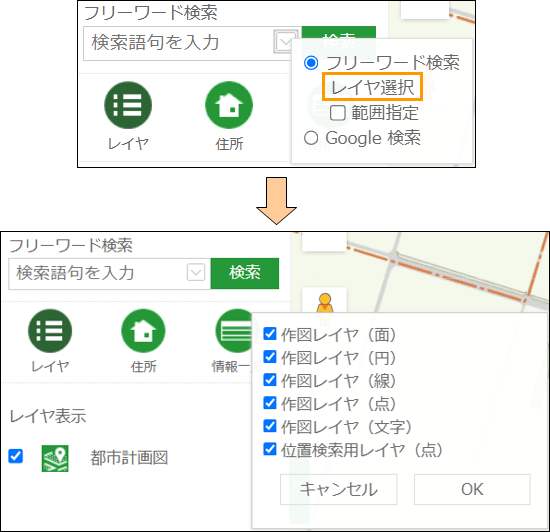Open the 住所 house icon in the lower panel
Image resolution: width=550 pixels, height=532 pixels.
pyautogui.click(x=143, y=331)
